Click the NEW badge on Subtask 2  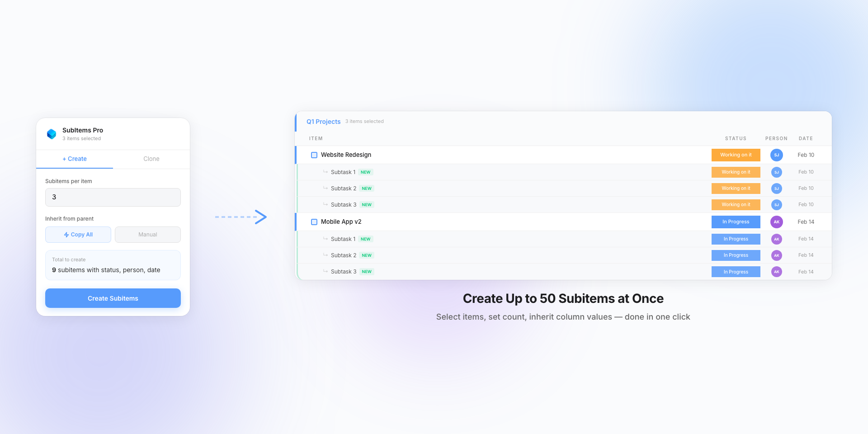click(x=366, y=188)
